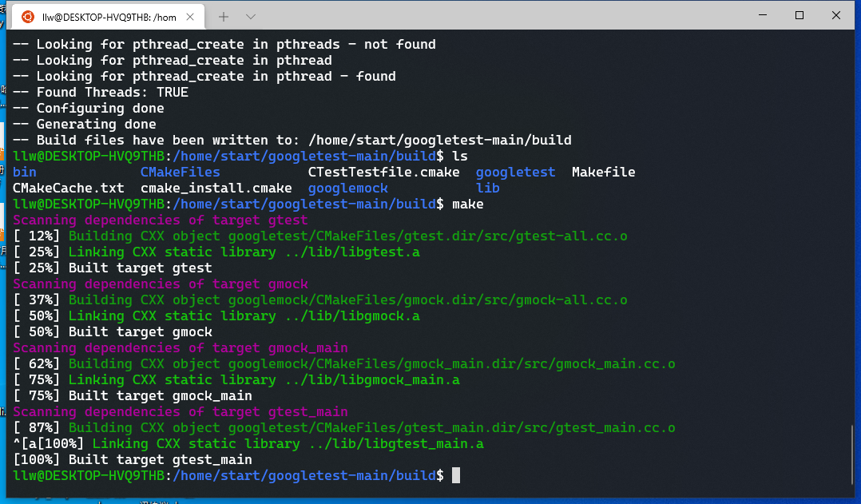Click the blinking cursor at the last prompt
This screenshot has width=861, height=504.
tap(456, 475)
